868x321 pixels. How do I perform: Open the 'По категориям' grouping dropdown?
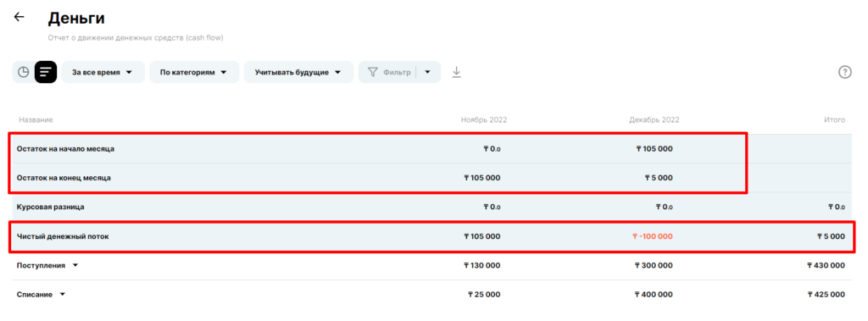[194, 72]
